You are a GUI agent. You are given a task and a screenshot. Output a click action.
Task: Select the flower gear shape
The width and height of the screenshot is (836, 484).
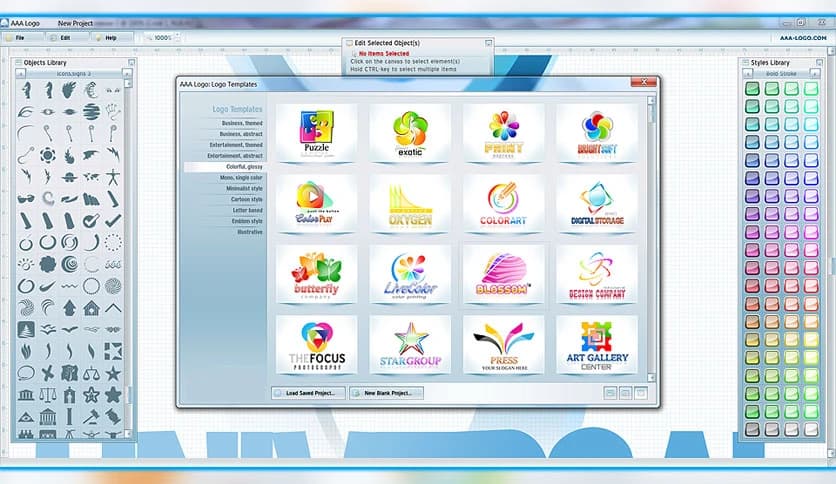pyautogui.click(x=47, y=155)
